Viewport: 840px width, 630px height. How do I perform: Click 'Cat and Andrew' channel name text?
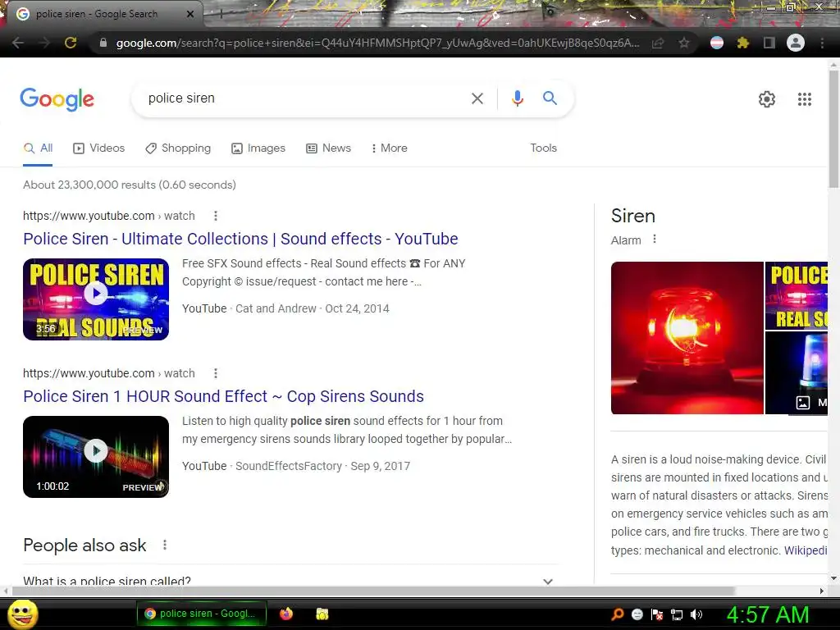276,308
